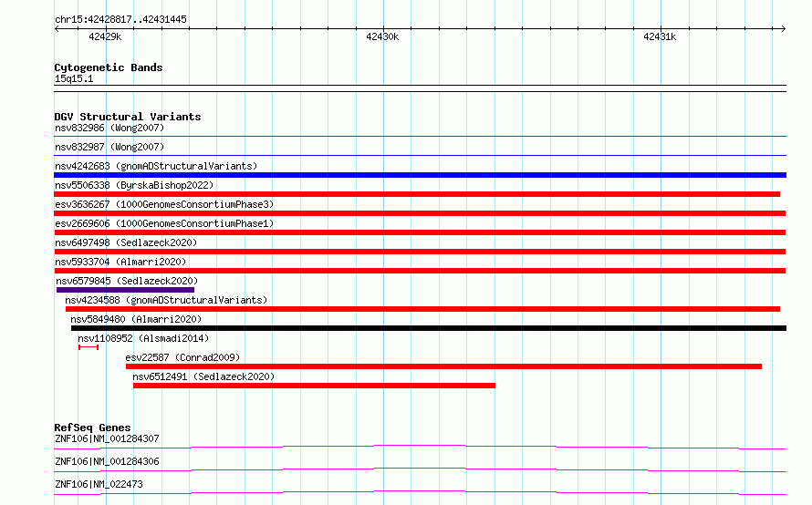
Task: Open nsv6512491 (Sedlazeck2020) label
Action: (203, 376)
